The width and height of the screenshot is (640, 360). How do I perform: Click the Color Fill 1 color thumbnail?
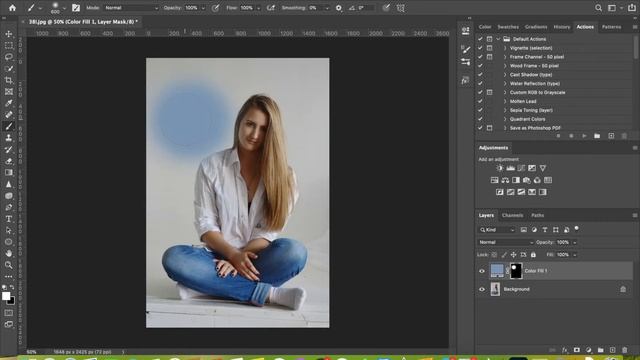click(497, 271)
